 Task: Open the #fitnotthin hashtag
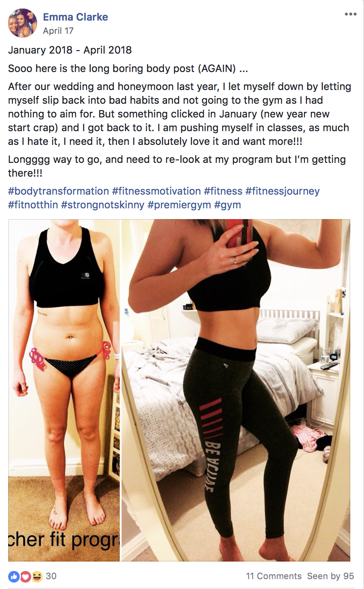(x=33, y=205)
